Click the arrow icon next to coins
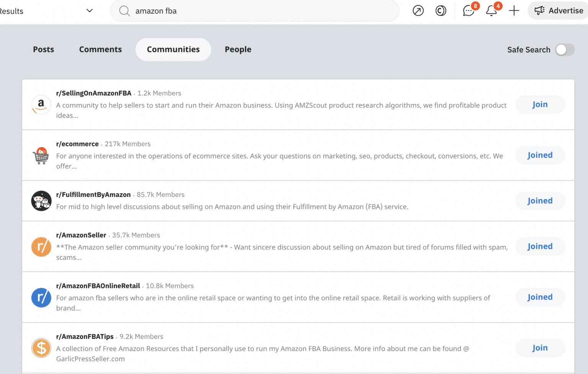Image resolution: width=588 pixels, height=374 pixels. tap(418, 11)
